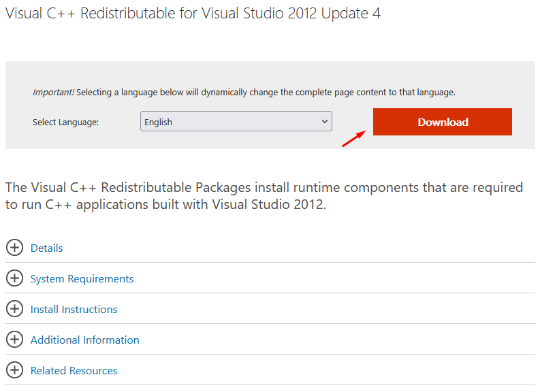Click the plus icon beside Additional Information
The image size is (540, 392).
14,340
